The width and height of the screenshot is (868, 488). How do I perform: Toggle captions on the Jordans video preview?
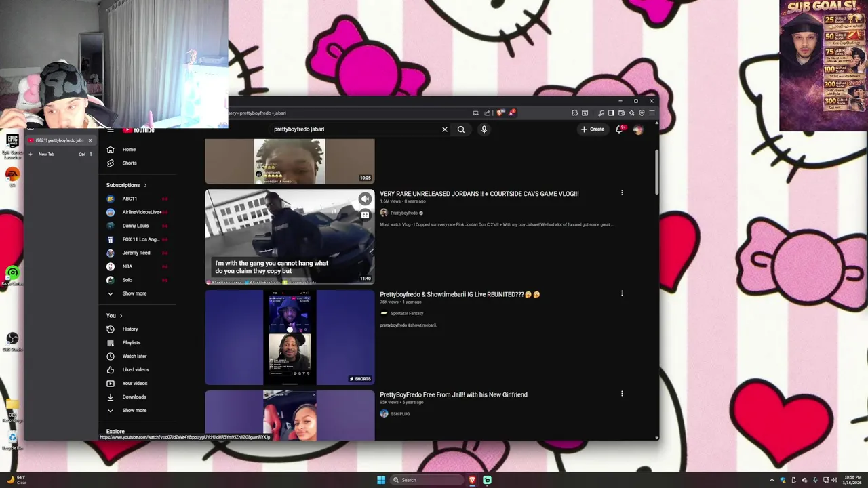pyautogui.click(x=365, y=215)
